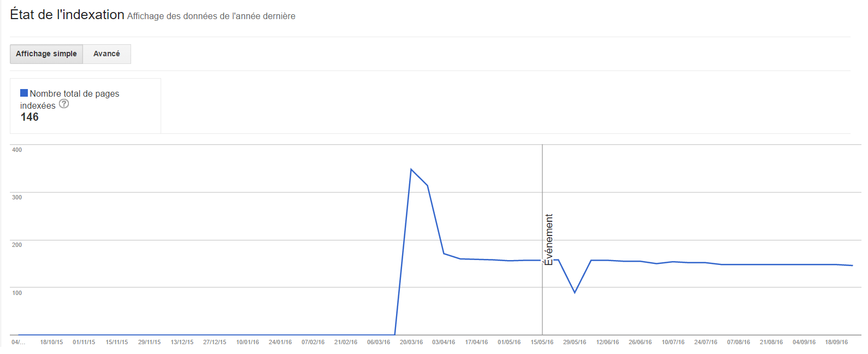
Task: Click the 400 y-axis value label
Action: (17, 150)
